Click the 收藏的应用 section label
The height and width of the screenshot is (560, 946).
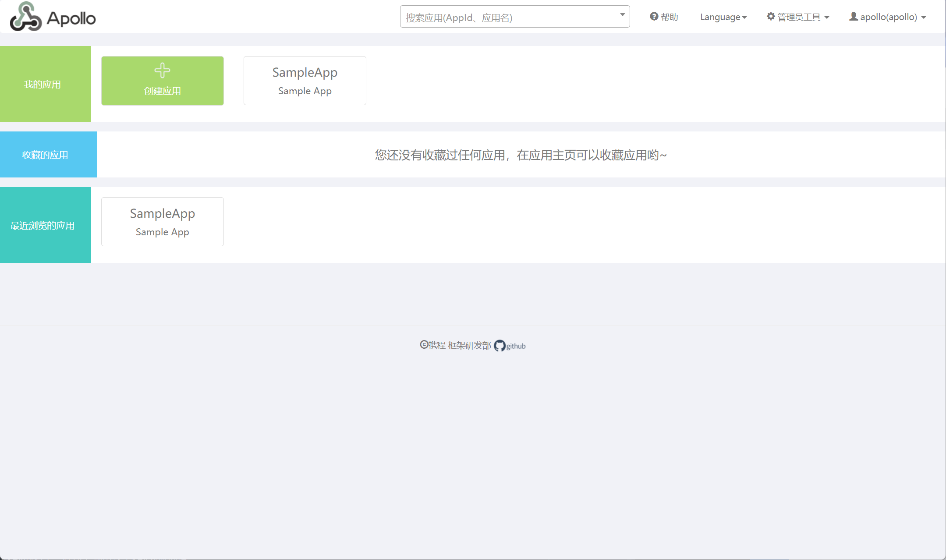coord(45,155)
